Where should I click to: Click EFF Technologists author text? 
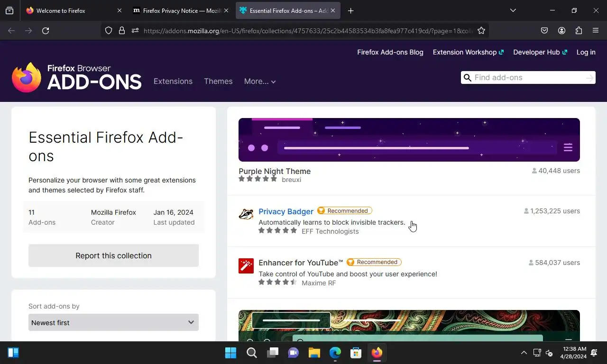[330, 231]
